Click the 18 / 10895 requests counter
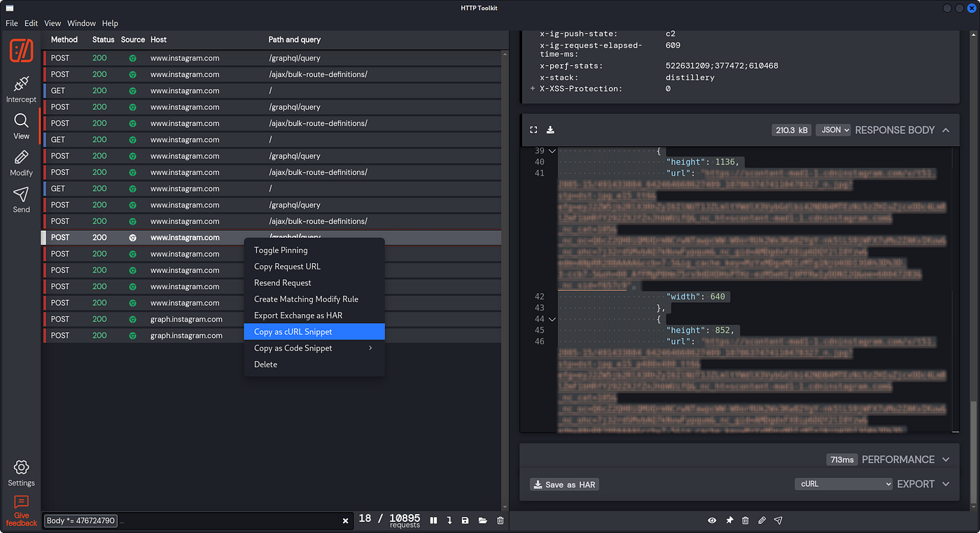 [389, 520]
